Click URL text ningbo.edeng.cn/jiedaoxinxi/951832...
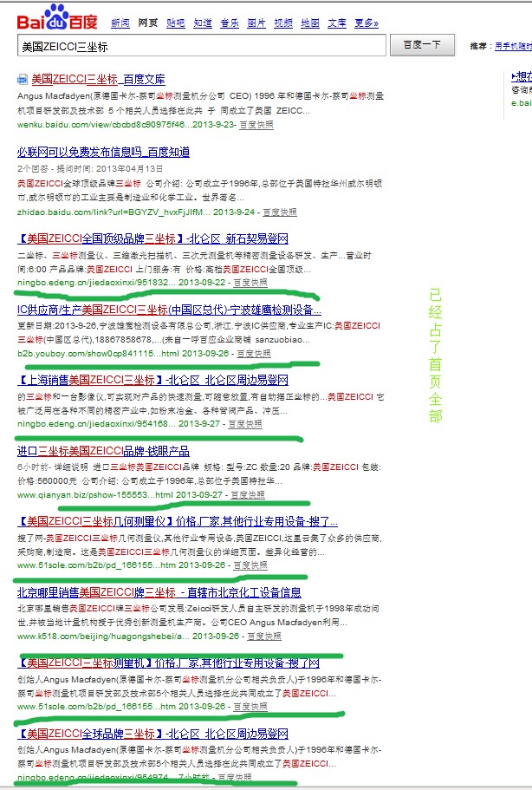 coord(96,283)
